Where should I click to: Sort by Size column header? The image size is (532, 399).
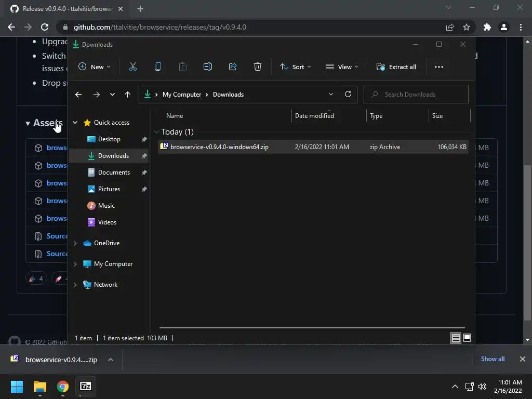[x=437, y=116]
